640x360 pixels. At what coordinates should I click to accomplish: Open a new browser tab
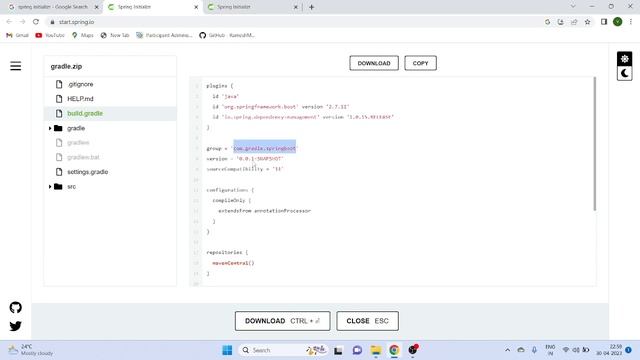tap(311, 7)
